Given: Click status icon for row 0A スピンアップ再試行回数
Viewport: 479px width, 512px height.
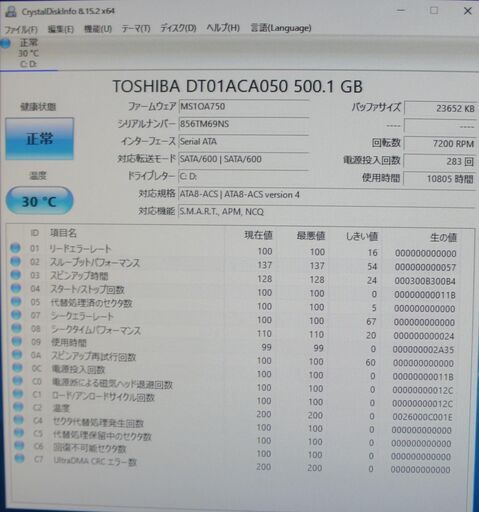Looking at the screenshot, I should coord(17,354).
